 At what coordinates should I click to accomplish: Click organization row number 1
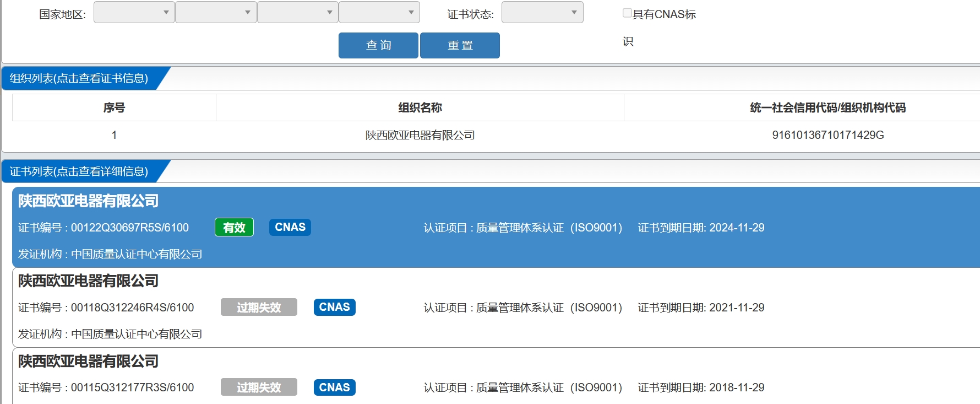click(114, 135)
